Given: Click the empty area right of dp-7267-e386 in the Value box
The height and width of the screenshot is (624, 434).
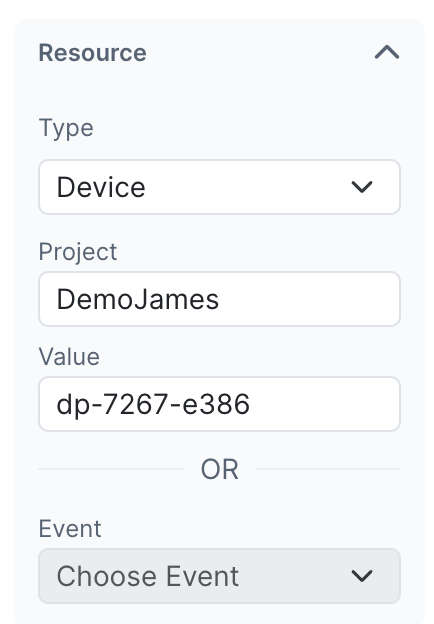Looking at the screenshot, I should (x=324, y=404).
